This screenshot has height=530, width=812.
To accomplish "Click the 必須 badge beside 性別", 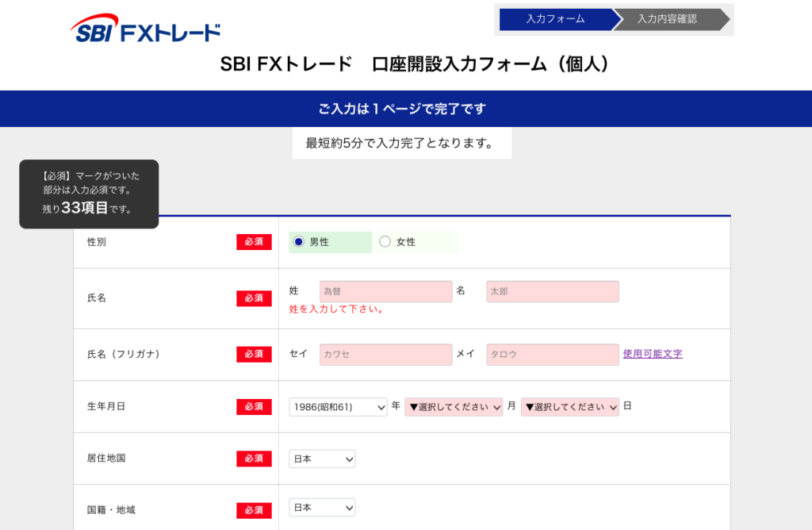I will point(254,242).
